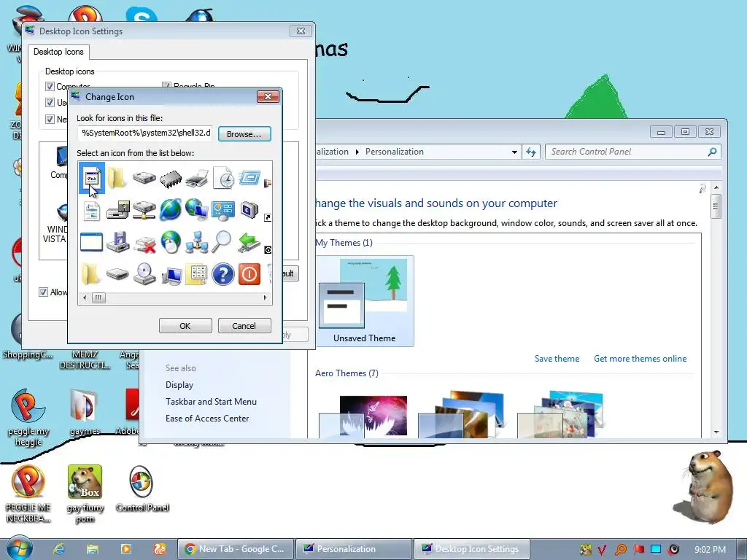Launch Windows Media Player from taskbar
The height and width of the screenshot is (560, 747).
125,548
